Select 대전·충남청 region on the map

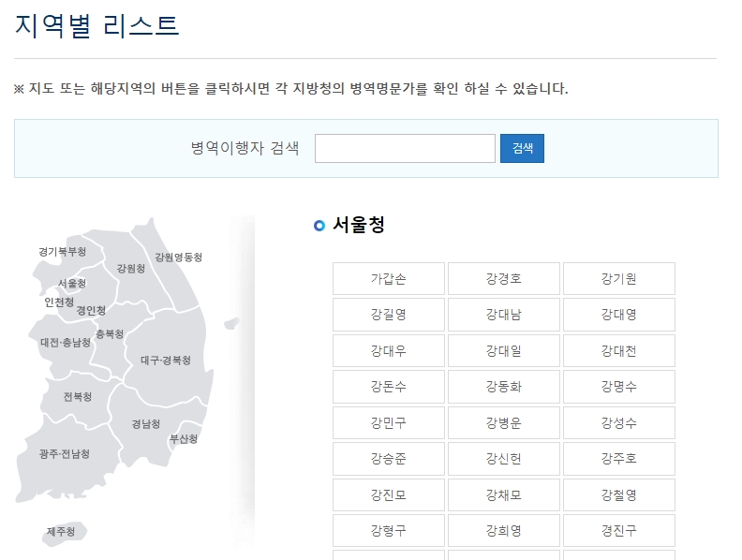(66, 343)
